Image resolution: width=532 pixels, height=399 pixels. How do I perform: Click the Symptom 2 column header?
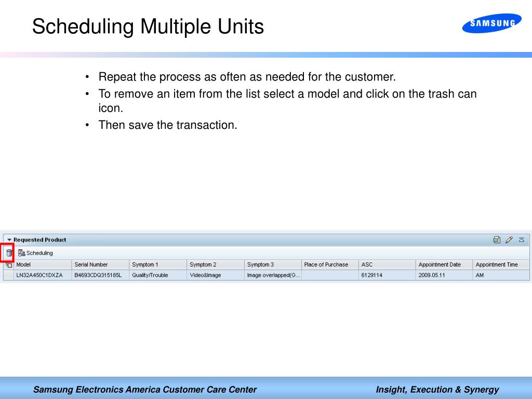click(x=216, y=264)
